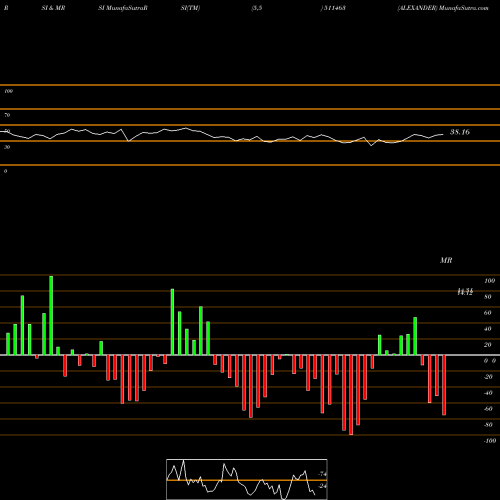The height and width of the screenshot is (500, 500).
Task: Click the 60 label on the MR axis
Action: point(487,313)
